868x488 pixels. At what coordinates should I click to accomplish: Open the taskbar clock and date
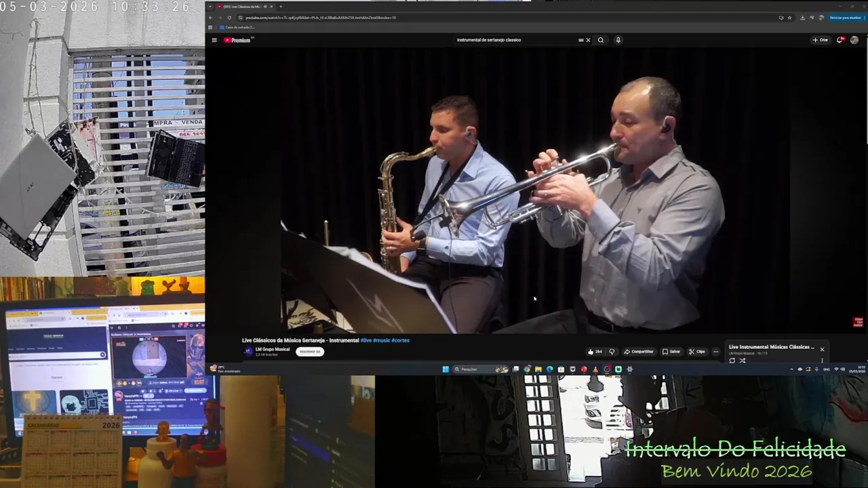[857, 369]
